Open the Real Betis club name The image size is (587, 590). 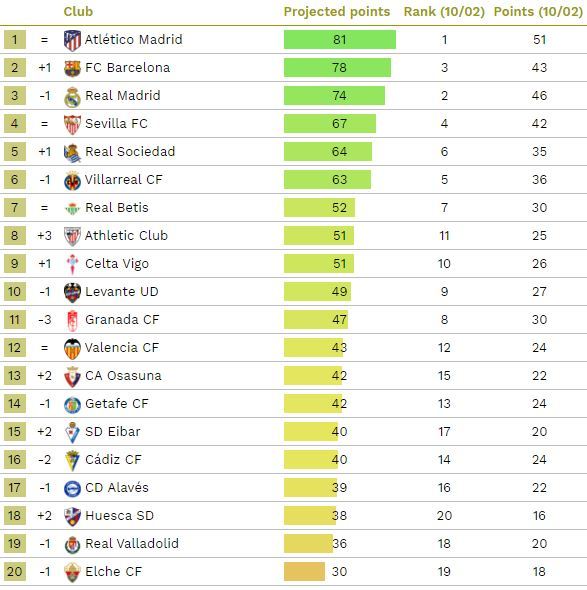coord(117,208)
